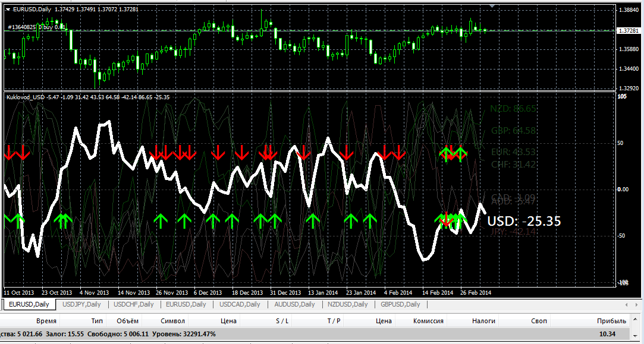Click the JPY: -42.14 label

[x=513, y=232]
